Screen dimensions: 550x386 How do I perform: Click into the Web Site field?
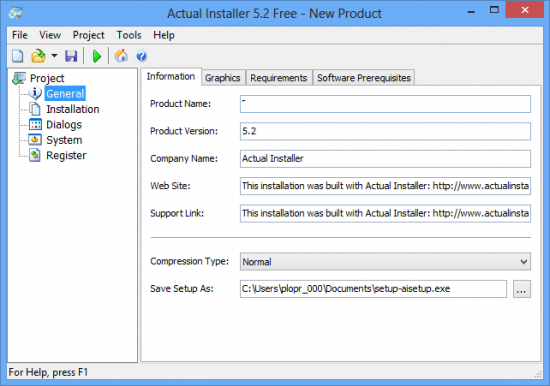tap(385, 186)
